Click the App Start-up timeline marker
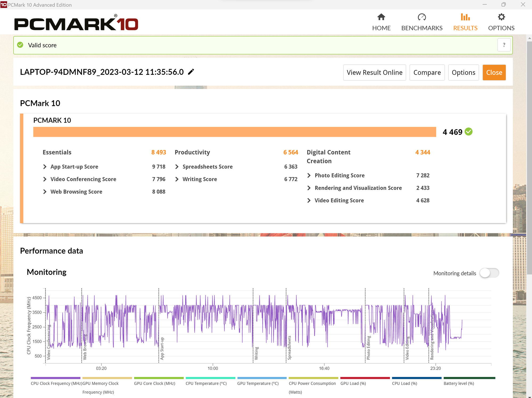Image resolution: width=532 pixels, height=398 pixels. point(162,349)
